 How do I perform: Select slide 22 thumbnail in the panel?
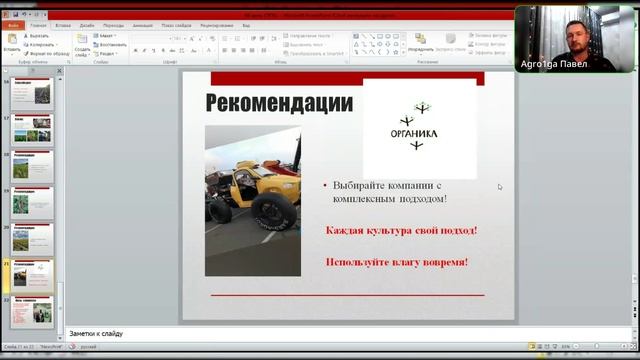click(x=32, y=313)
